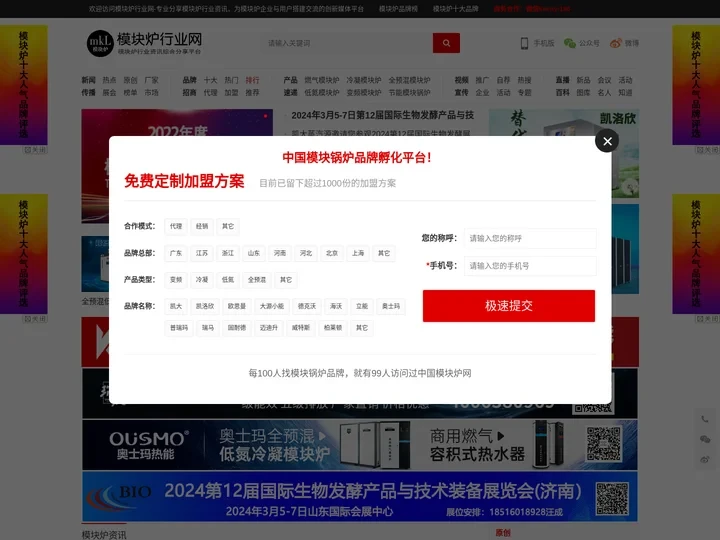Submit form with 极速提交 button
This screenshot has height=540, width=720.
(509, 306)
